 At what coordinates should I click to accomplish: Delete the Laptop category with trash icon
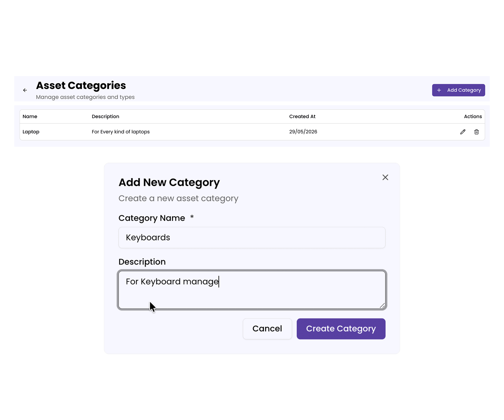coord(476,132)
